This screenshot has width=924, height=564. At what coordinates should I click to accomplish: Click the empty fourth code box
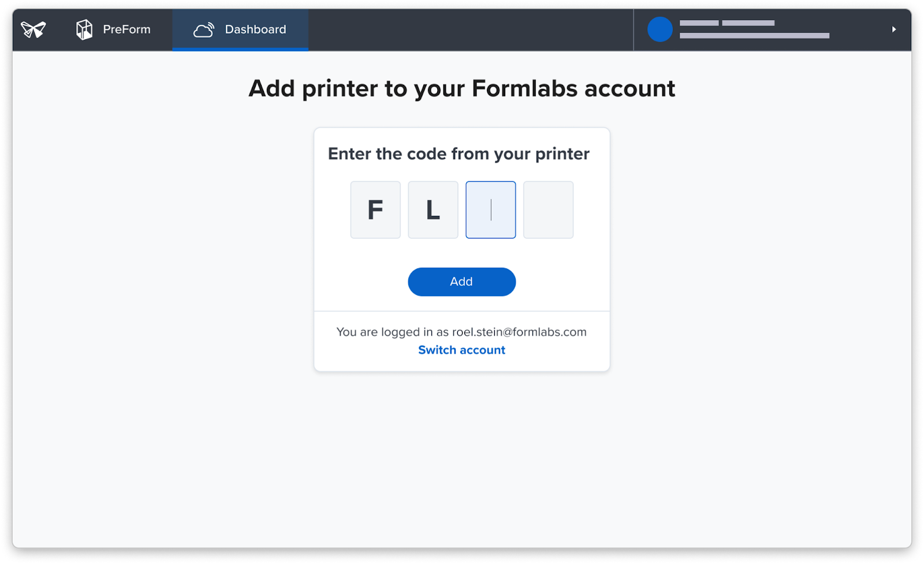[547, 210]
